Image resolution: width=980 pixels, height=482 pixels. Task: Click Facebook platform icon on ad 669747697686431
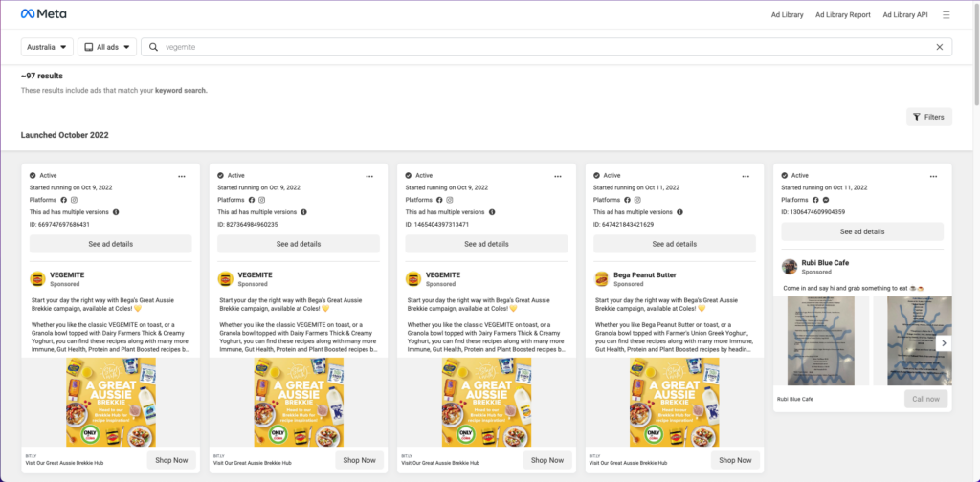64,200
